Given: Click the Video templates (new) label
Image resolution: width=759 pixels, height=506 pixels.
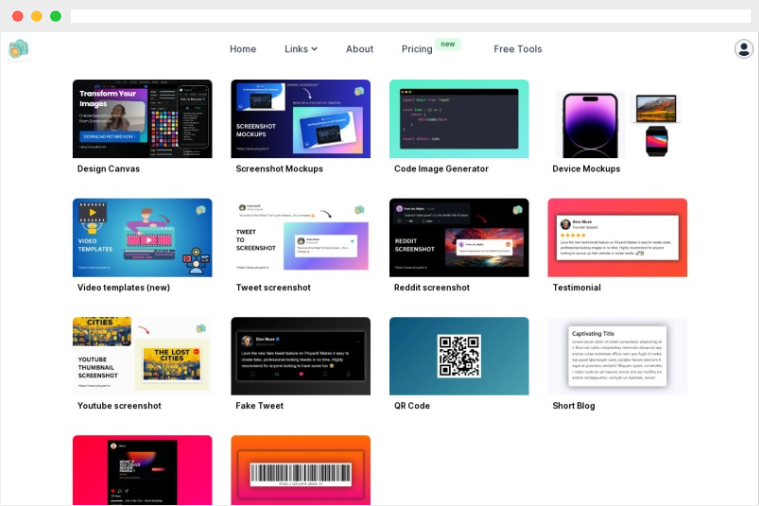Looking at the screenshot, I should (x=123, y=288).
